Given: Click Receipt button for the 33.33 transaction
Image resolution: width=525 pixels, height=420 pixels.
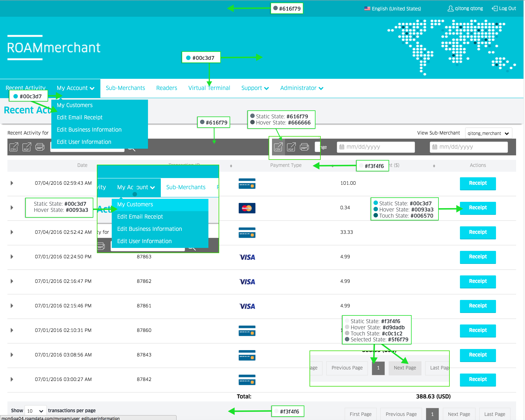Looking at the screenshot, I should 478,232.
